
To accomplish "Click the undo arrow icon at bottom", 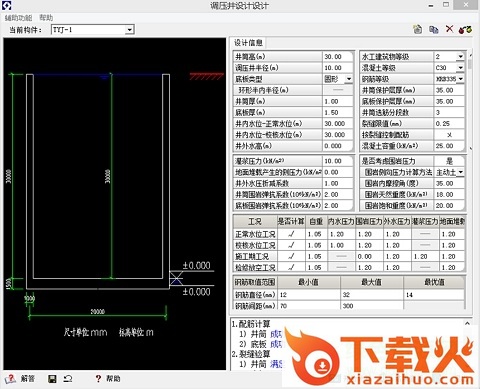I will (68, 379).
